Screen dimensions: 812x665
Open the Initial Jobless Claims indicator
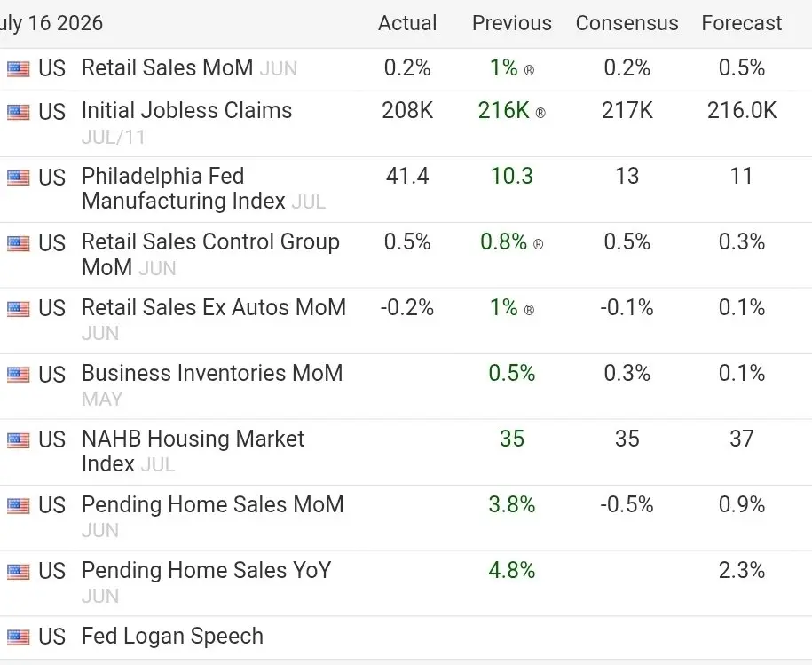pyautogui.click(x=186, y=110)
